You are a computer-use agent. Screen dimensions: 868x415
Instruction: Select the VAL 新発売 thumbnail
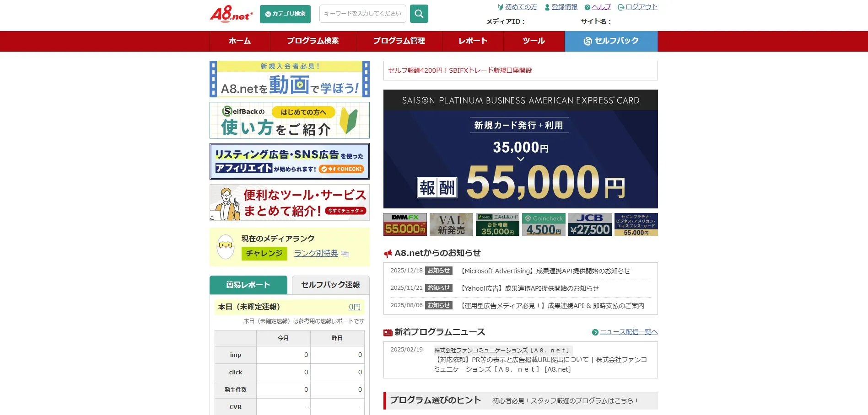coord(451,224)
